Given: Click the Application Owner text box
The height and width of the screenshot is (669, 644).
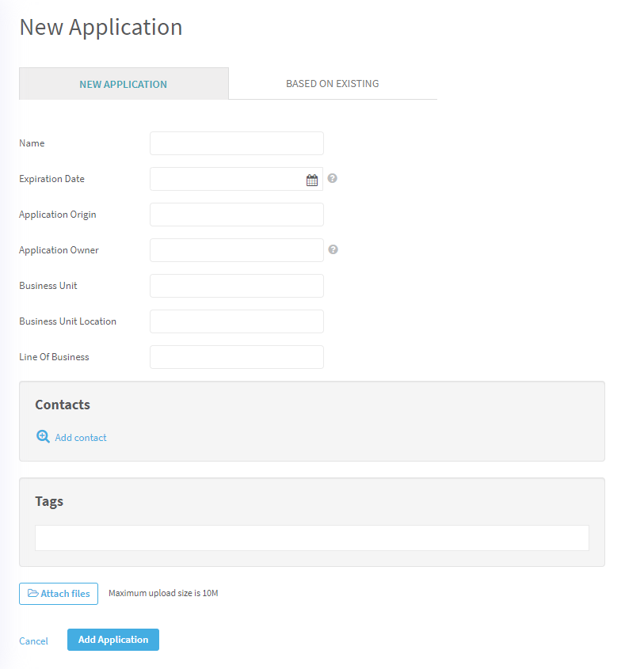Looking at the screenshot, I should (x=236, y=250).
